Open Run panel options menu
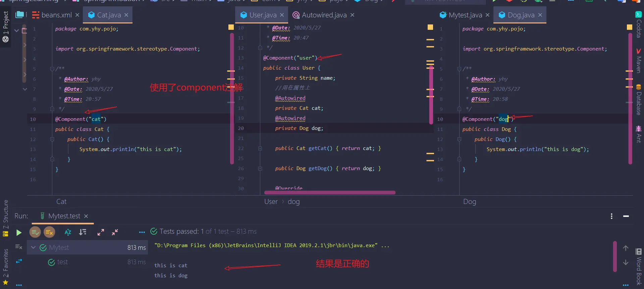The height and width of the screenshot is (289, 644). coord(611,216)
